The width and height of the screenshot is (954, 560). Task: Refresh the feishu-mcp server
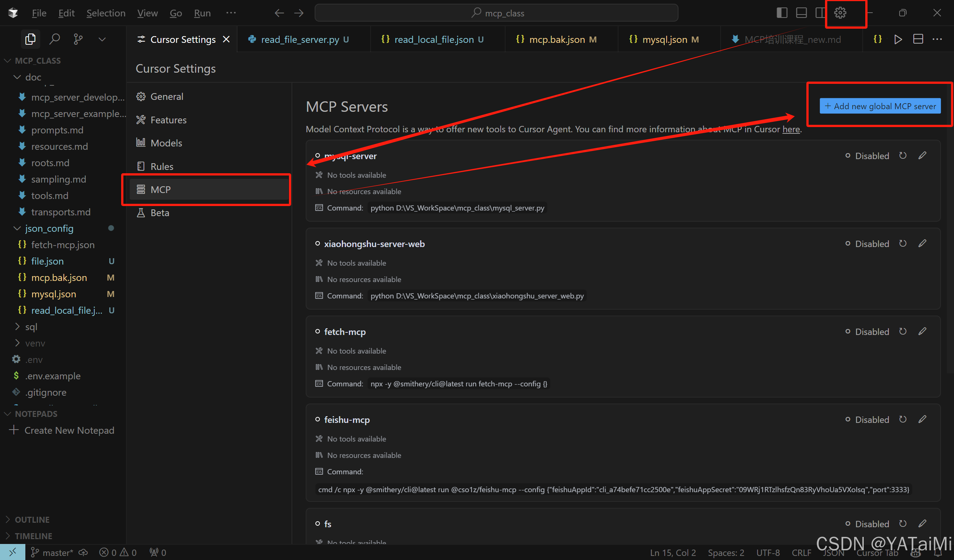(903, 419)
